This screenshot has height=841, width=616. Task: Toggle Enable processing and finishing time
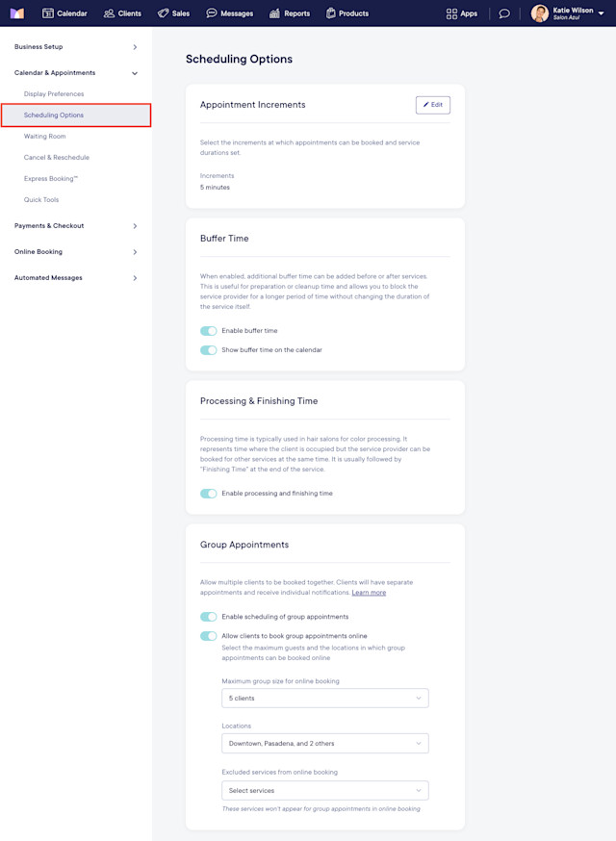coord(209,494)
